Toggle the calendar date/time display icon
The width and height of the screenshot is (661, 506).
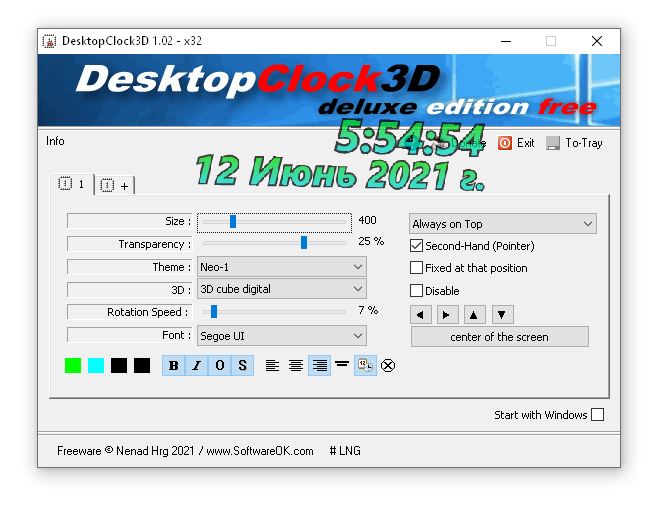[365, 365]
